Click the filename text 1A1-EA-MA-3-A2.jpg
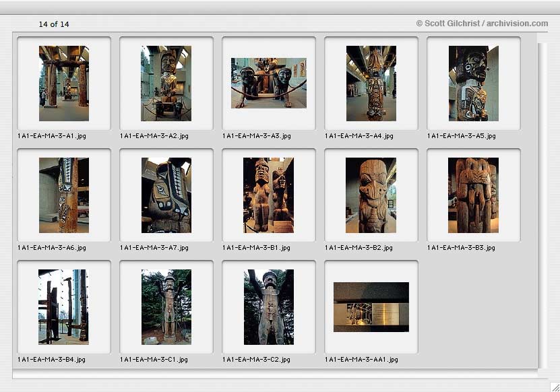The height and width of the screenshot is (392, 560). coord(154,136)
